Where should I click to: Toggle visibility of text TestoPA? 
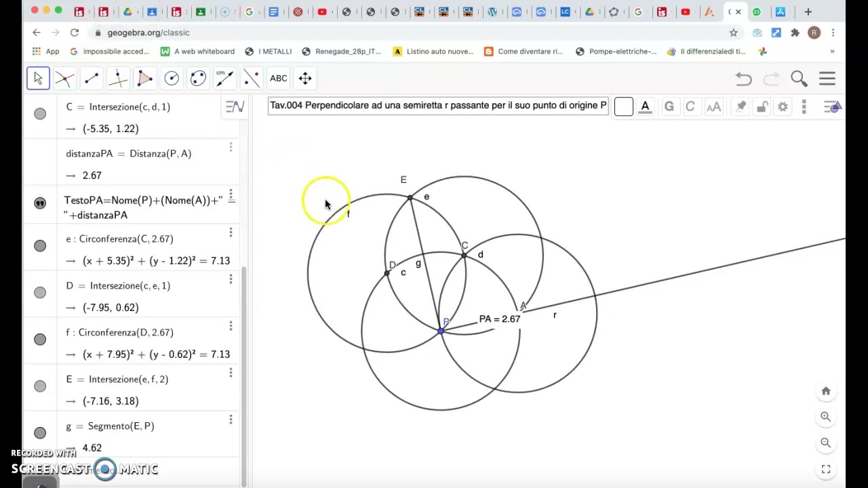pos(40,203)
